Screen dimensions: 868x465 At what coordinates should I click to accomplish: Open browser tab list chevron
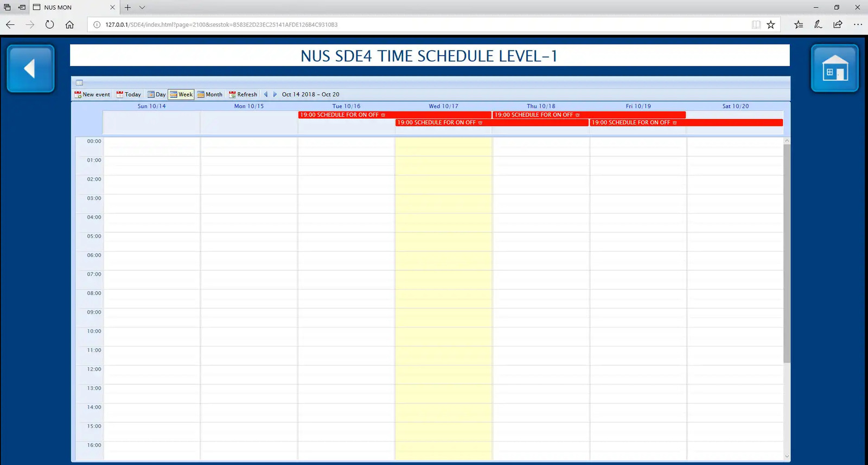(x=142, y=8)
